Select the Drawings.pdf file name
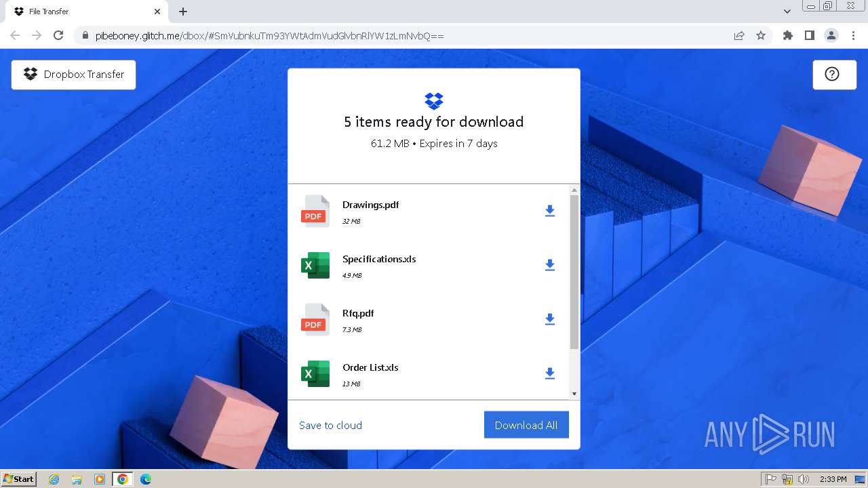Screen dimensions: 868x488 pyautogui.click(x=370, y=205)
